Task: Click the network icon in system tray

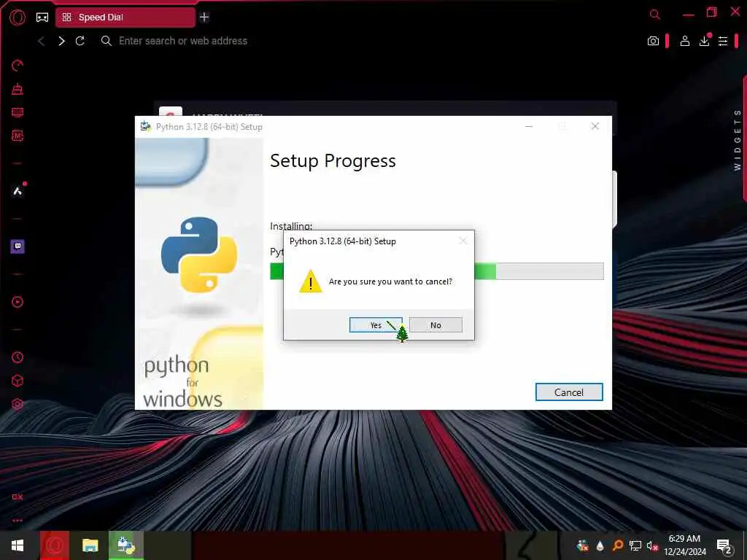Action: tap(635, 545)
